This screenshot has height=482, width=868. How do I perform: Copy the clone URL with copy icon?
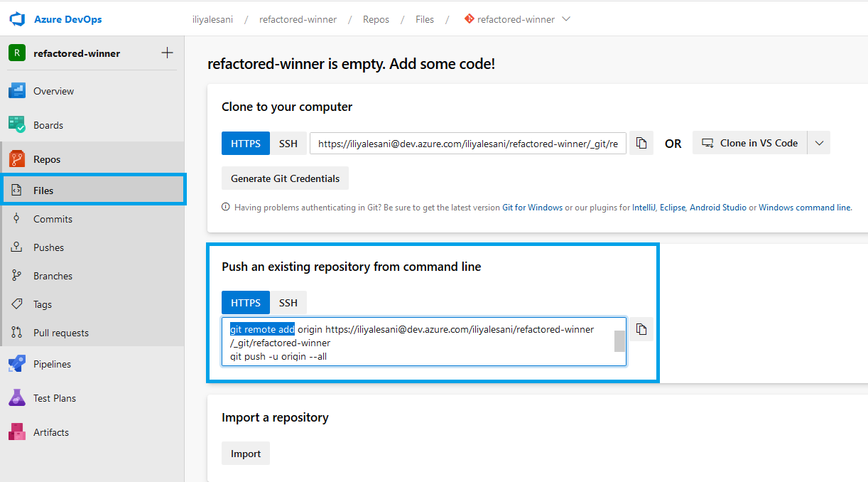pos(641,143)
